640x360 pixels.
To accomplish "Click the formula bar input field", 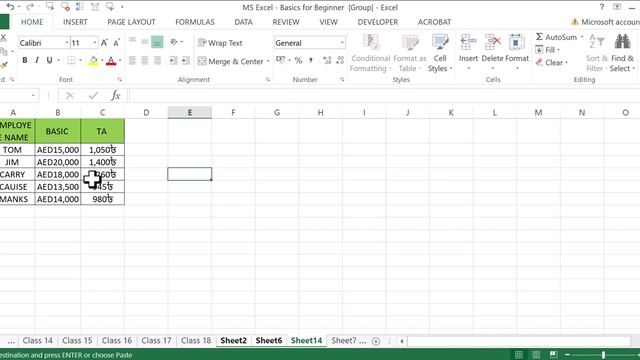I will click(x=384, y=96).
